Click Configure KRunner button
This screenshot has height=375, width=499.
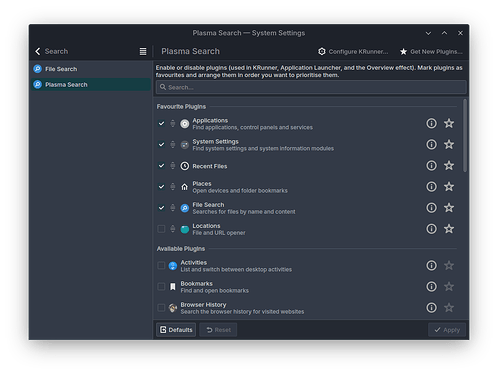[353, 52]
